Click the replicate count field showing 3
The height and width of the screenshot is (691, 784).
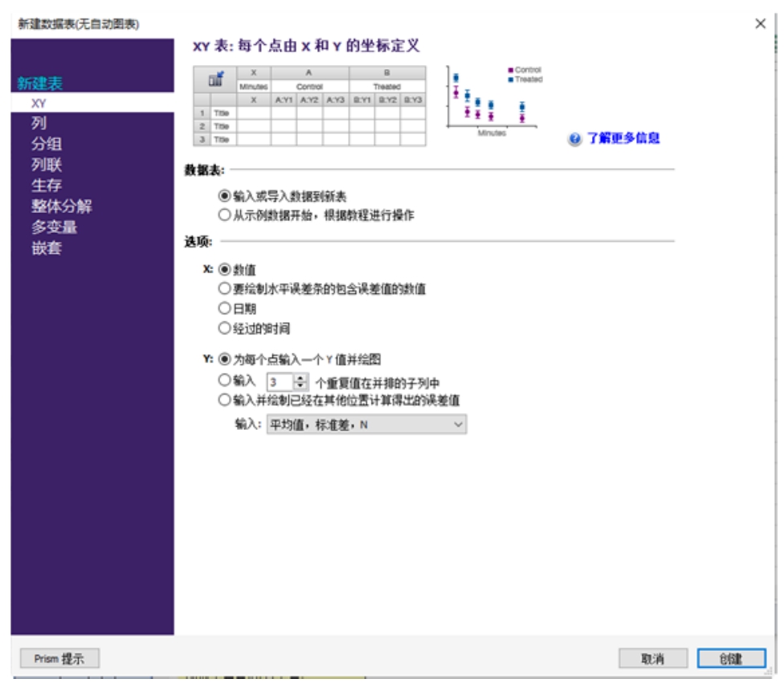(x=280, y=382)
